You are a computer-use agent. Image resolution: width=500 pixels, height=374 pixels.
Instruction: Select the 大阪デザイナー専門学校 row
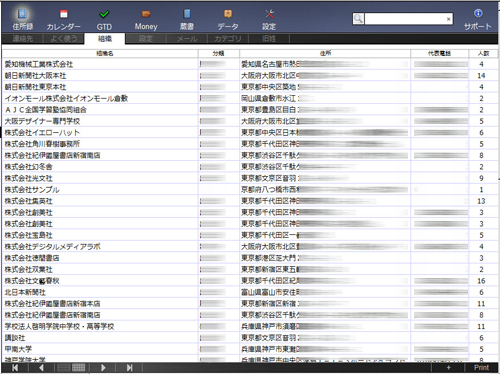click(x=250, y=121)
